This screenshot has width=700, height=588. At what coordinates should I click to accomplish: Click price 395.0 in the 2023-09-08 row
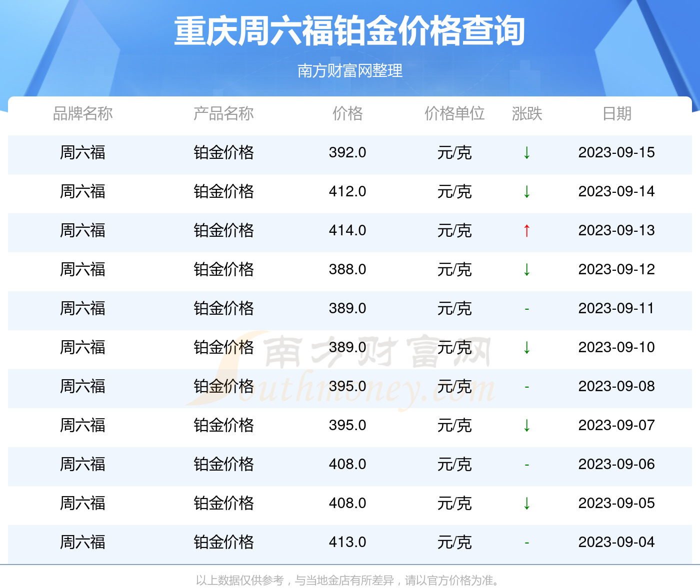[347, 386]
